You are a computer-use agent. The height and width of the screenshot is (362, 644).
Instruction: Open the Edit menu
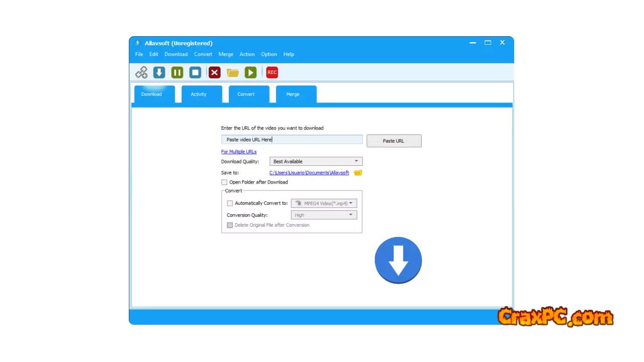[153, 54]
